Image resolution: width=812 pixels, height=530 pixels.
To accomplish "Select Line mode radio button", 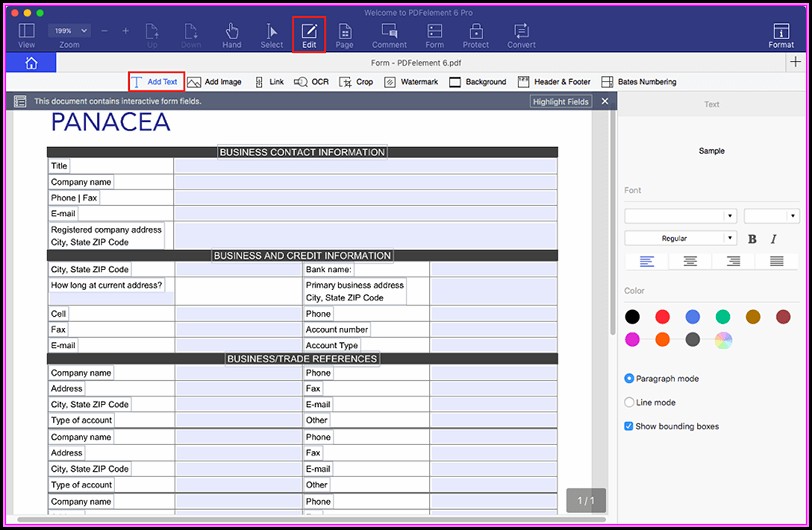I will (x=629, y=403).
